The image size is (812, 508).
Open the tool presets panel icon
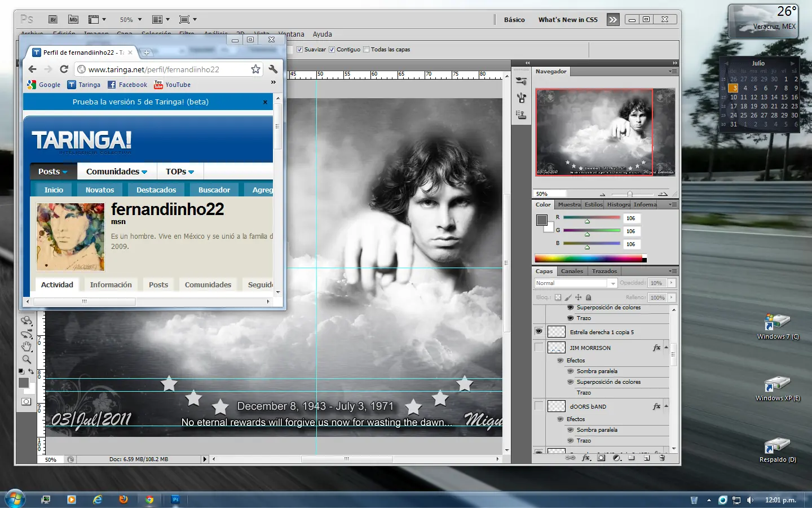click(x=521, y=82)
